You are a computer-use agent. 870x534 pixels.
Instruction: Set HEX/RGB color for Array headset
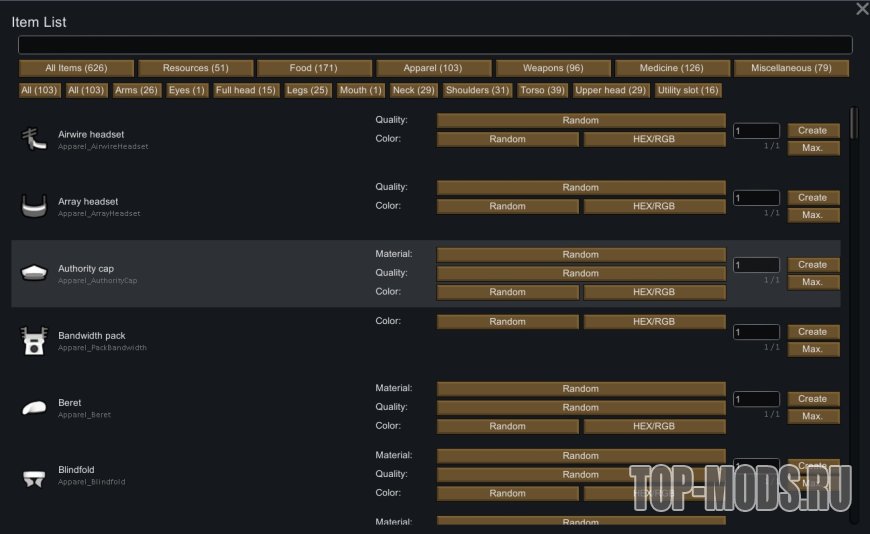(654, 206)
